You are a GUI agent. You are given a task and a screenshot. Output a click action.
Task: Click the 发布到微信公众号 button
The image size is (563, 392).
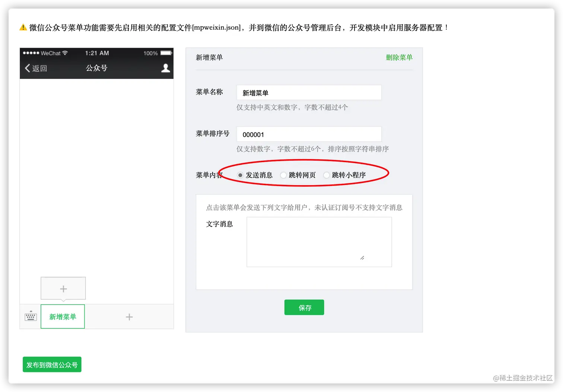[52, 364]
